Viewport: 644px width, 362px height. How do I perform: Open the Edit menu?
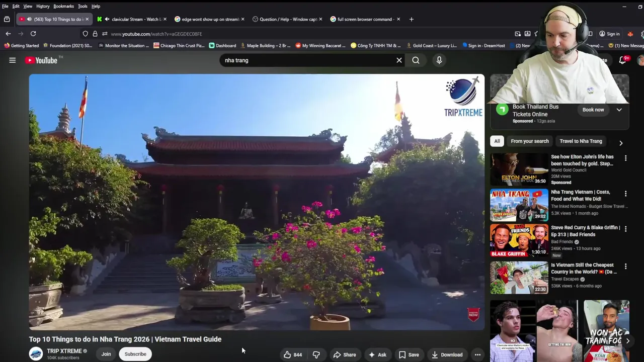click(x=16, y=6)
